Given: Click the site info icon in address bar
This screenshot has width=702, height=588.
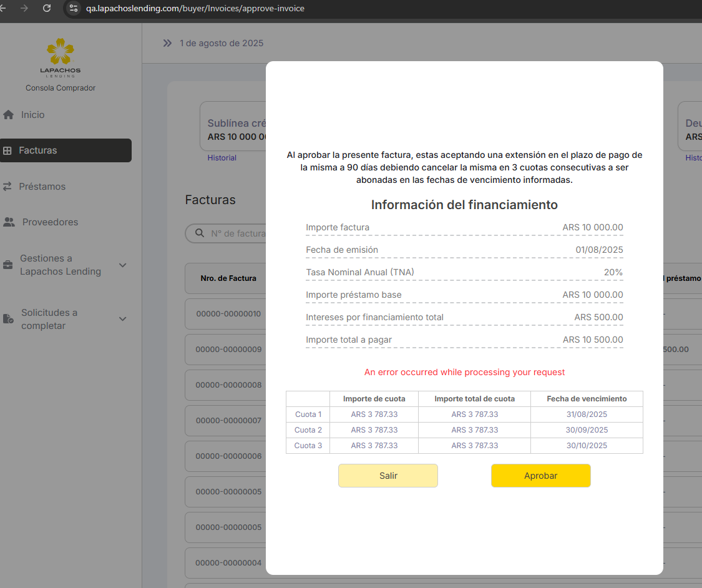Looking at the screenshot, I should click(74, 8).
